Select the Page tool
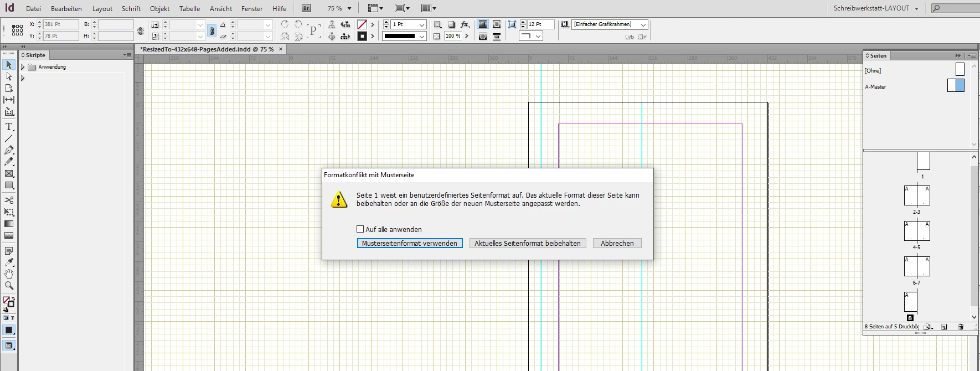This screenshot has height=371, width=980. [x=9, y=88]
